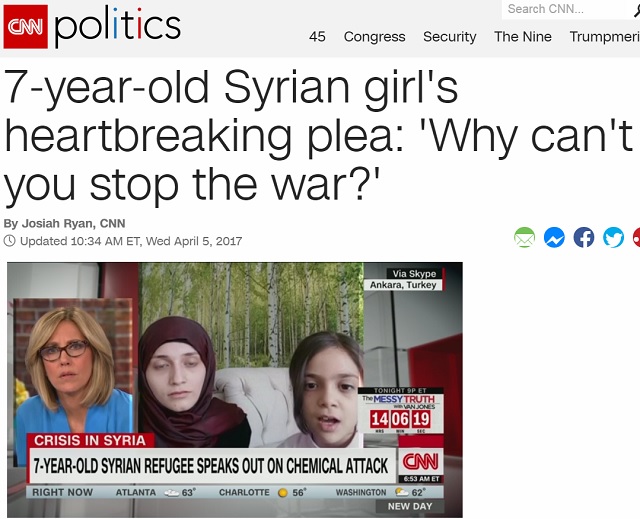Image resolution: width=640 pixels, height=519 pixels.
Task: Click the Updated April 5, 2017 timestamp
Action: [131, 241]
